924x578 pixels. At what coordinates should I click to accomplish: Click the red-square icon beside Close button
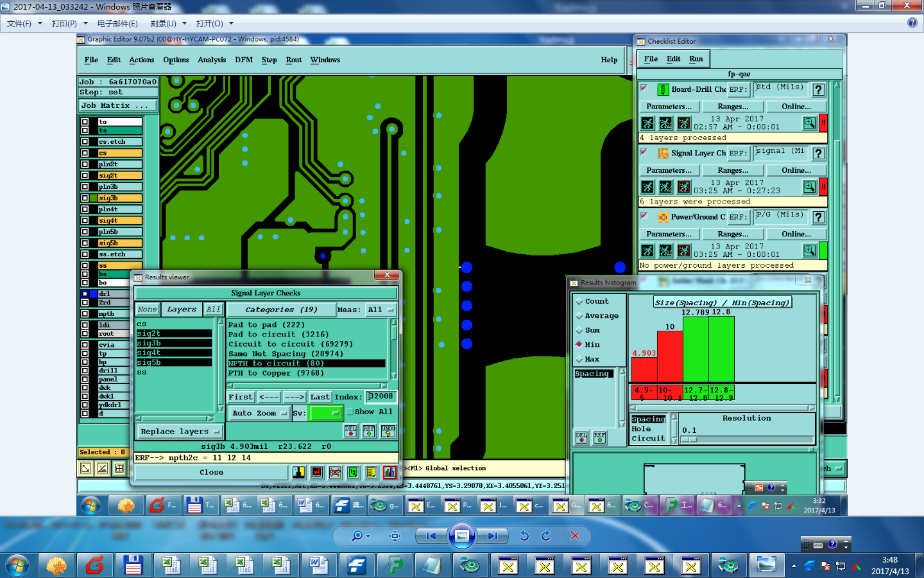(317, 473)
